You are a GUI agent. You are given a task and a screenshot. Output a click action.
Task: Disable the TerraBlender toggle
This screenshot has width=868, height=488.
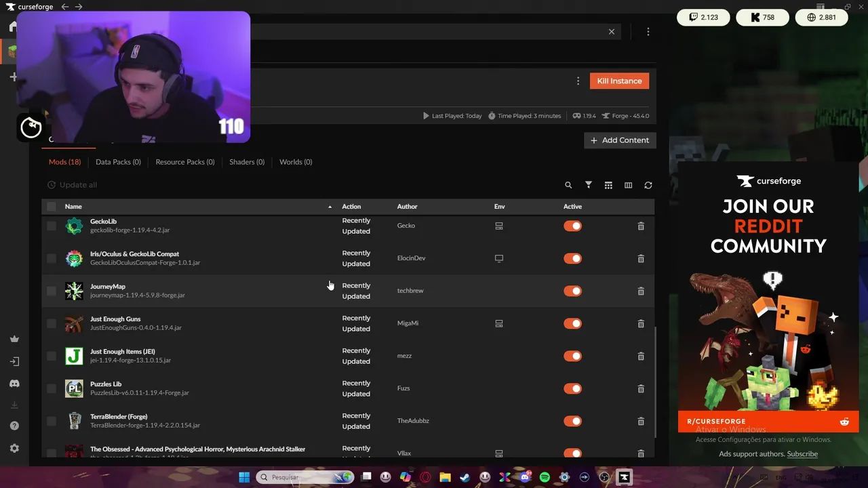[x=572, y=421]
